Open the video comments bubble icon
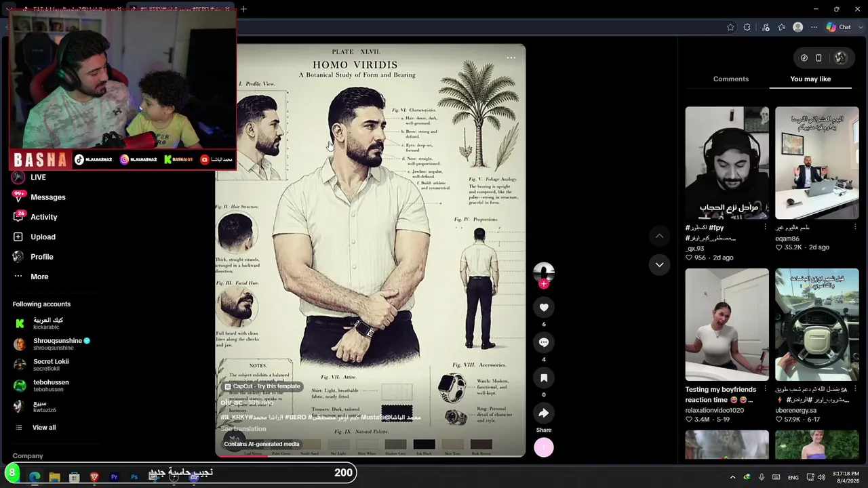 (x=544, y=342)
